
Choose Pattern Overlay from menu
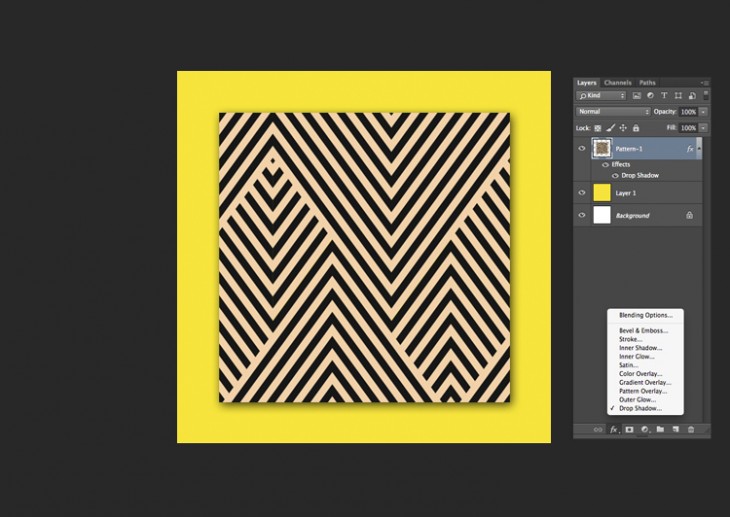(x=645, y=391)
